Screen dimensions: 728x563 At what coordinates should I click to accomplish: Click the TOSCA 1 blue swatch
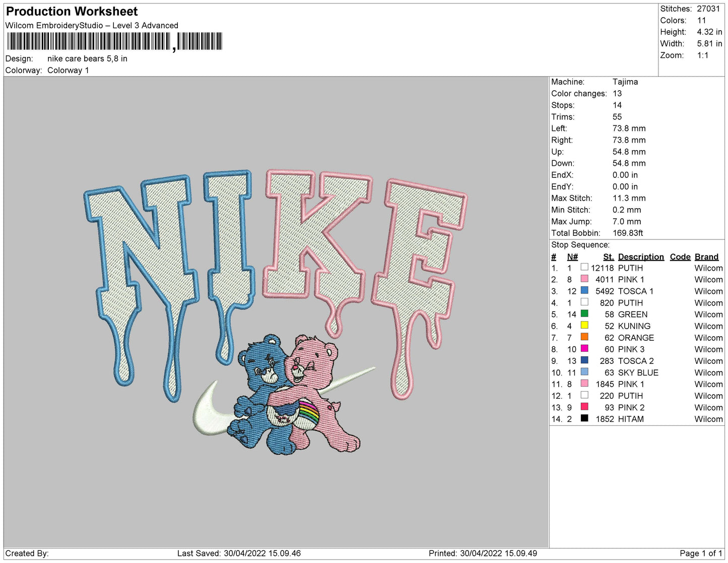pyautogui.click(x=584, y=290)
